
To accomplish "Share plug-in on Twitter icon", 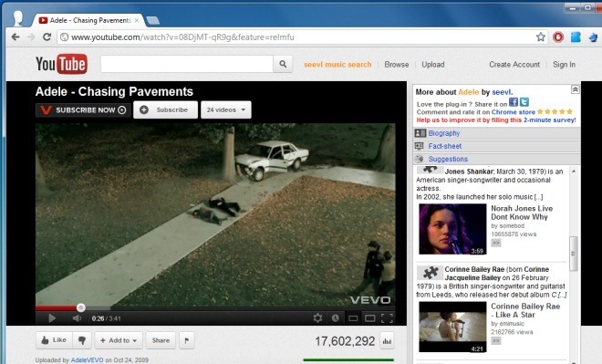I will tap(524, 102).
